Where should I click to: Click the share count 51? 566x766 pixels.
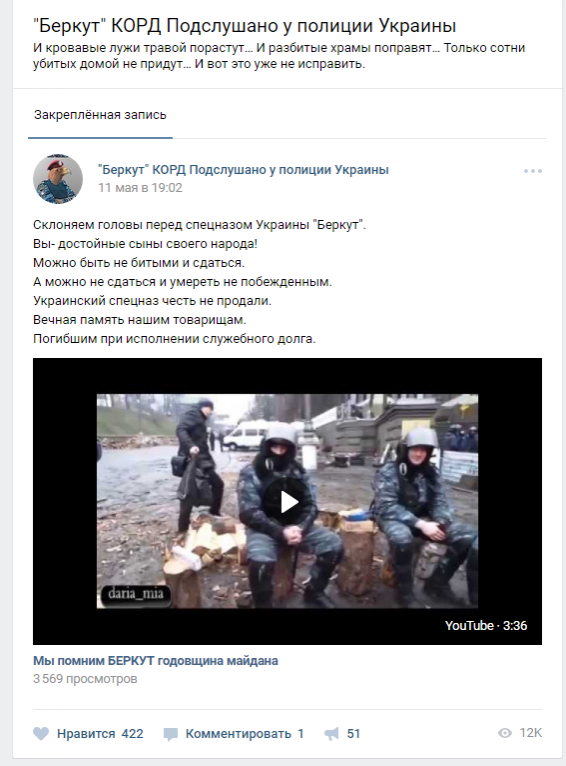(354, 734)
